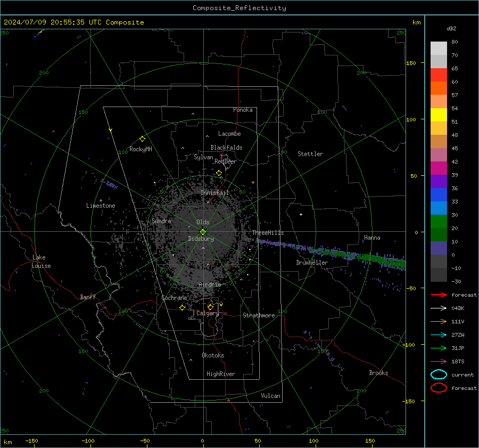Select the RedDeer city label

(x=226, y=161)
